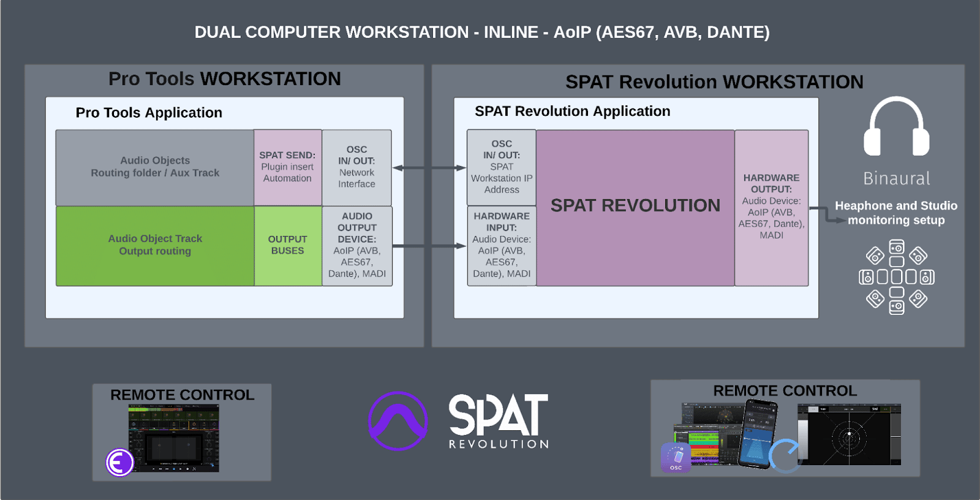Open the purple OSC app icon
Viewport: 980px width, 500px height.
[676, 458]
